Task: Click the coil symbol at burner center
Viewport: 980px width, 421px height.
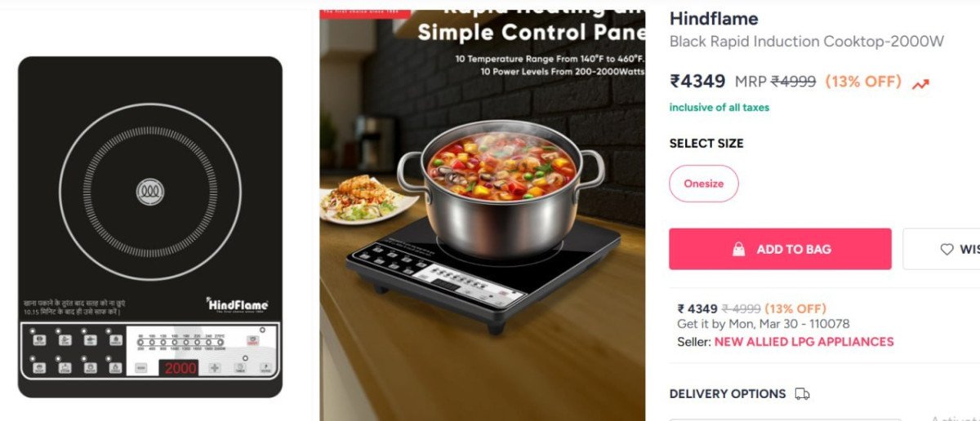Action: tap(149, 192)
